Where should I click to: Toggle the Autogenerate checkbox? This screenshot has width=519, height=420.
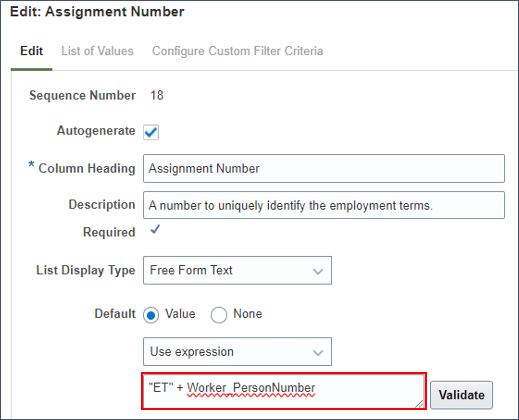pos(151,132)
